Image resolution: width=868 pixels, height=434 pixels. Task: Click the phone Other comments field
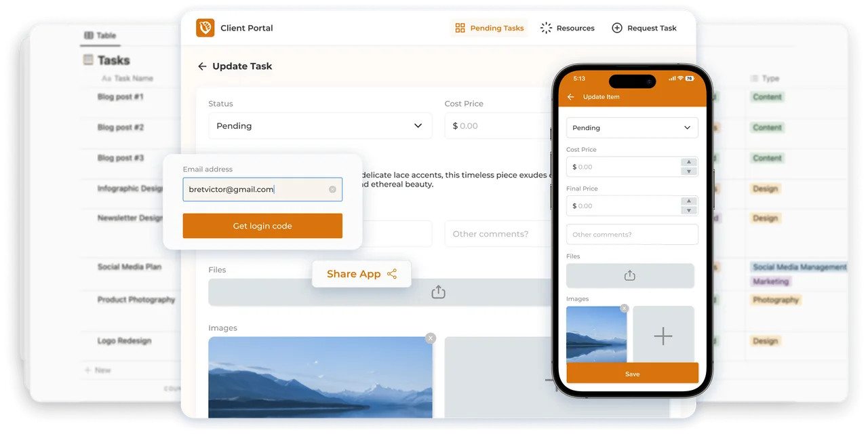632,235
